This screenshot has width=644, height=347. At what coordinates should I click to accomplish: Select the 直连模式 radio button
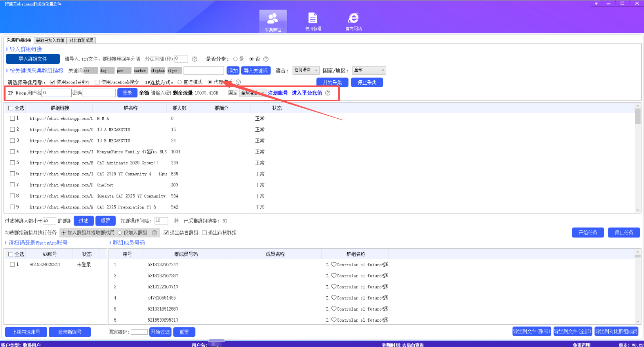pyautogui.click(x=180, y=82)
